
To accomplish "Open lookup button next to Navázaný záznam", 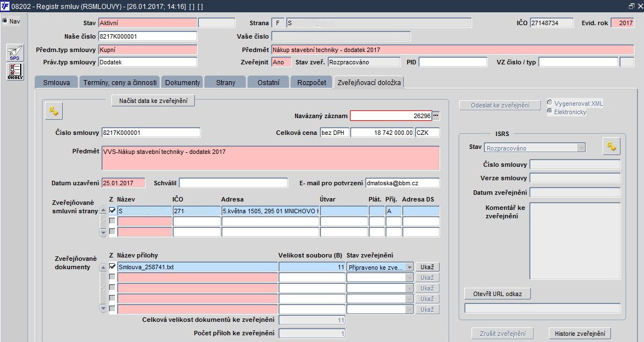I will (436, 116).
